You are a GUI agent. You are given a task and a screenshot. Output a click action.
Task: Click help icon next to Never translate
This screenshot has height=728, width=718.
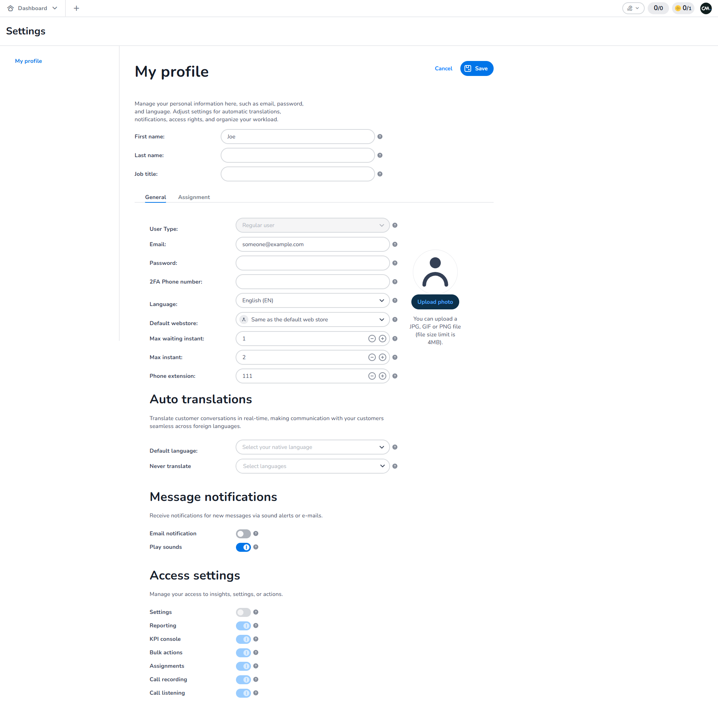(x=395, y=467)
